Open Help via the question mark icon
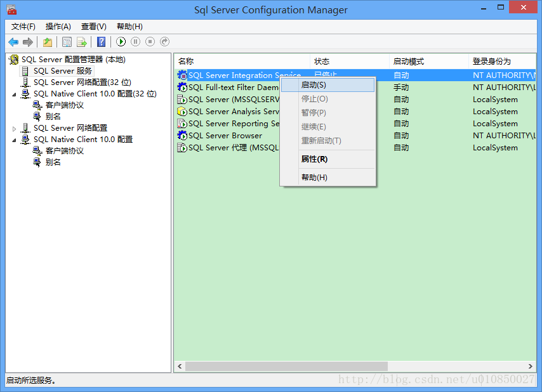 click(101, 42)
